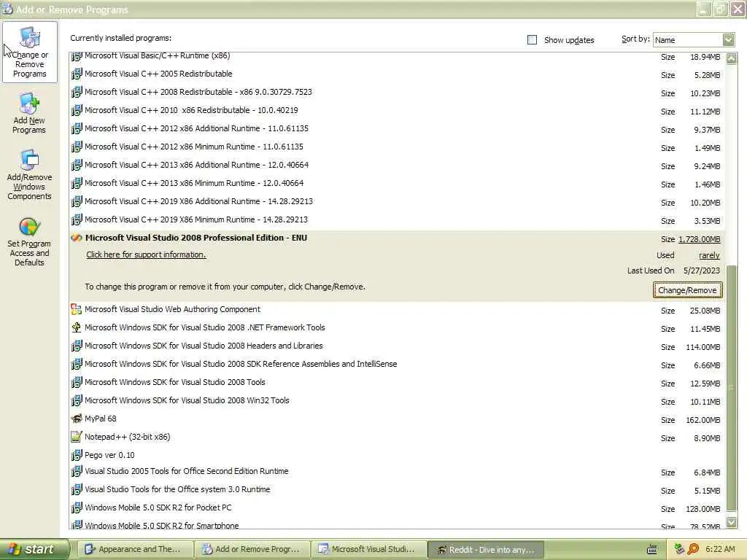Click the MyPal 68 program icon

click(x=76, y=419)
